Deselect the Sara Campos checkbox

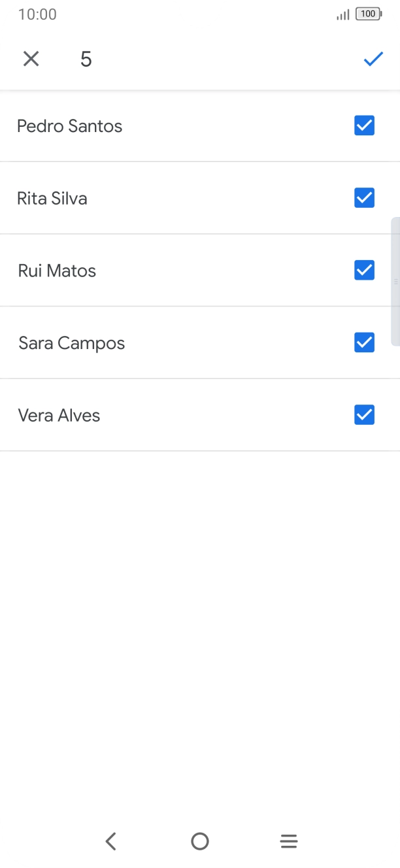364,342
